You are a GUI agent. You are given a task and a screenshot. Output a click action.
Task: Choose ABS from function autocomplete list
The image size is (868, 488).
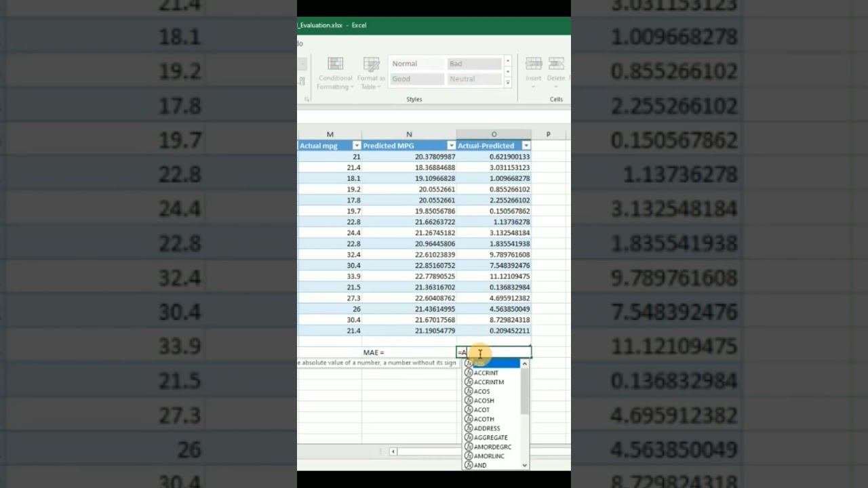point(492,364)
